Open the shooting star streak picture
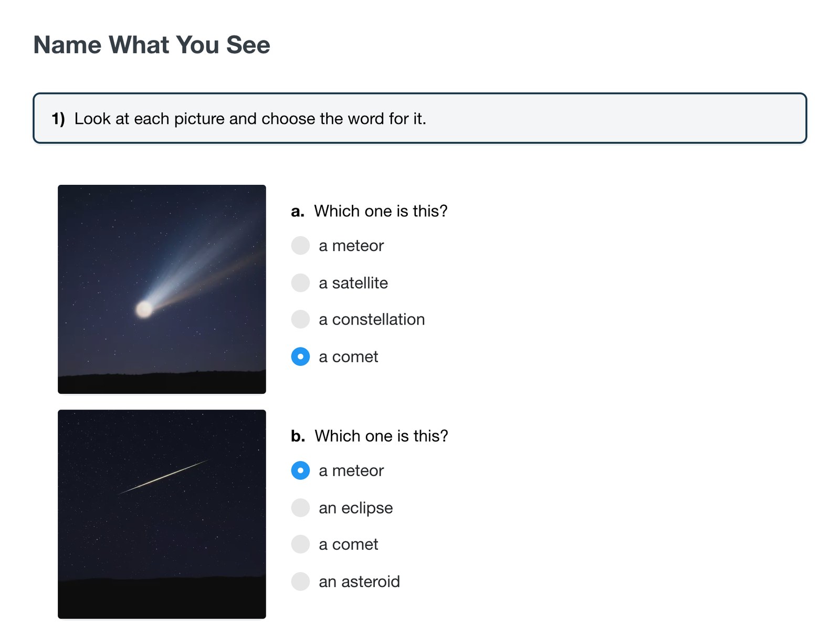This screenshot has width=840, height=630. click(162, 514)
